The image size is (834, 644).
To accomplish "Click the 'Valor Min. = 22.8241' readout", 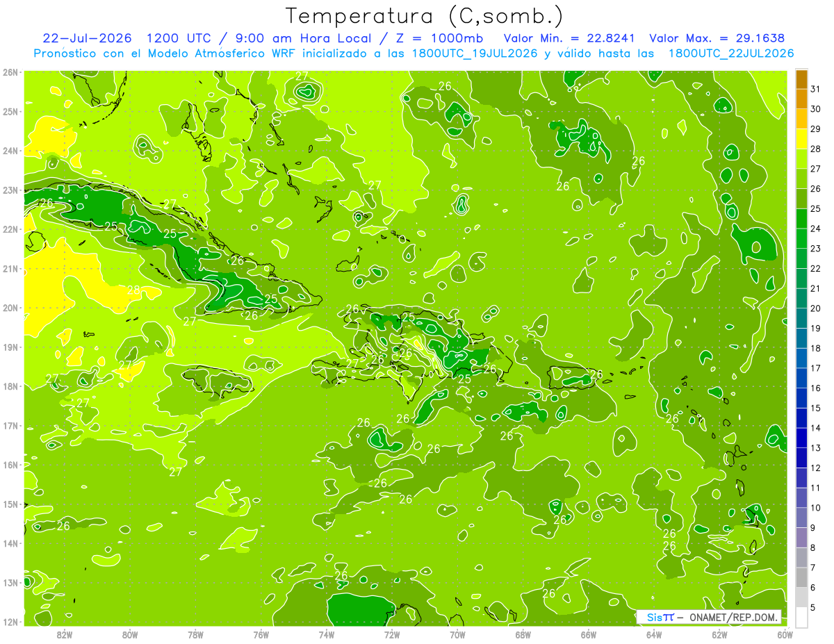I will tap(569, 38).
